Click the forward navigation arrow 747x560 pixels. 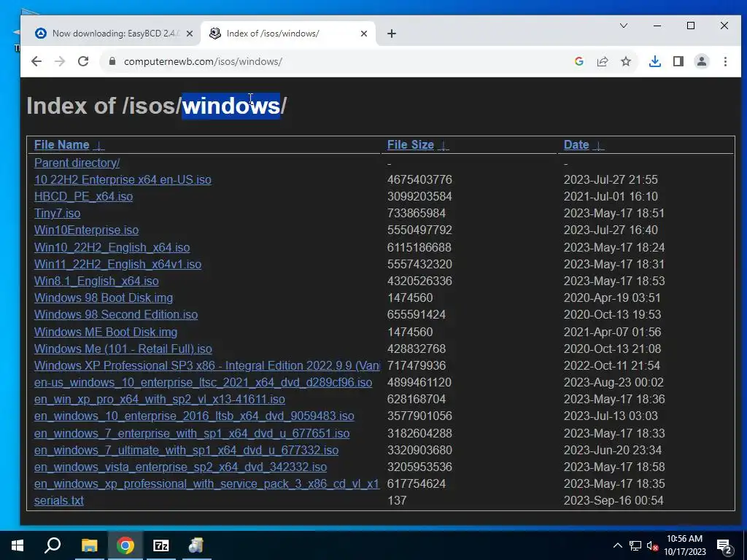point(60,61)
